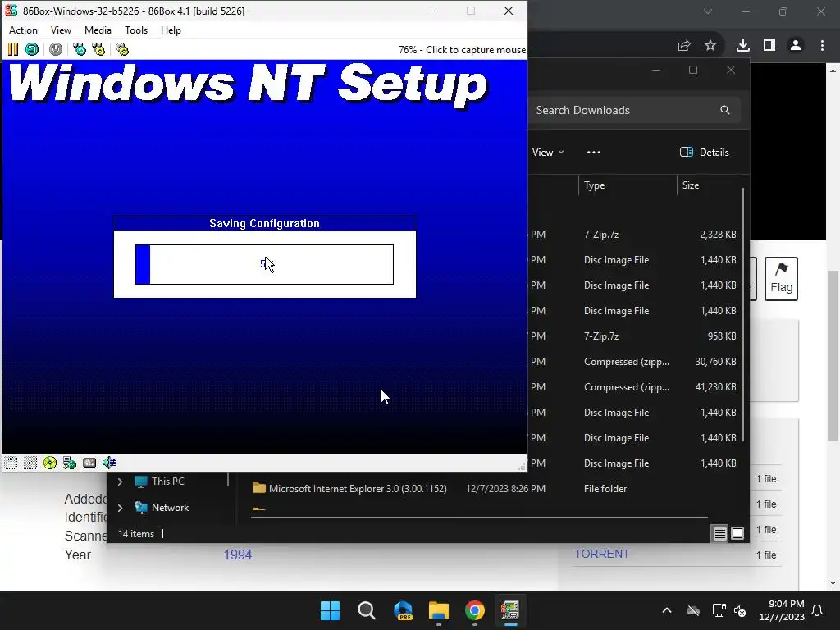
Task: Click the CD-ROM disc status icon
Action: tap(50, 463)
